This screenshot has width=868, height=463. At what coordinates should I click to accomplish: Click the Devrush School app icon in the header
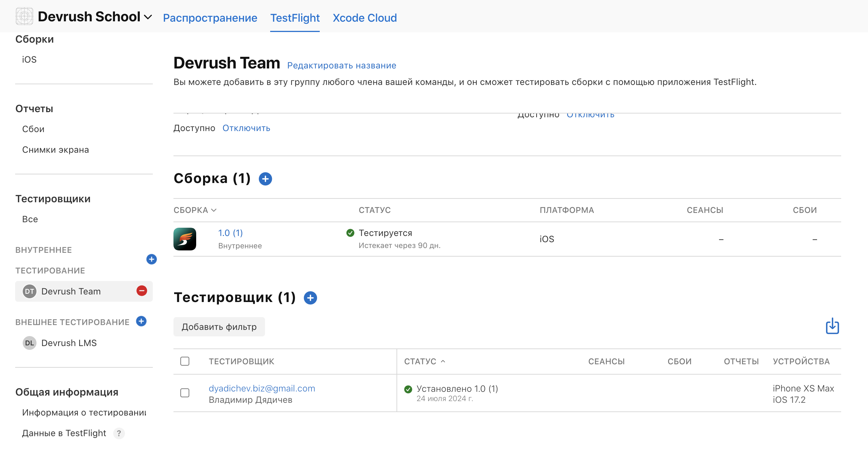24,17
